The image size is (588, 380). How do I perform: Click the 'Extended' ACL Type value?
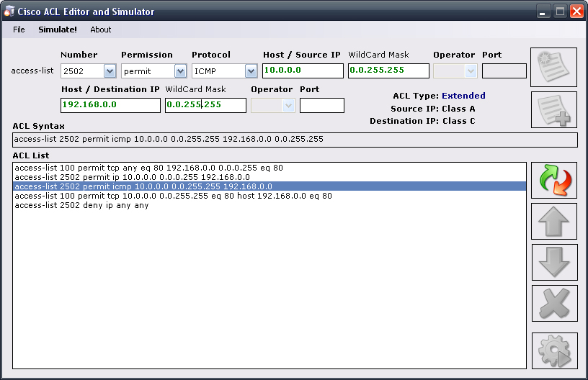[x=463, y=96]
